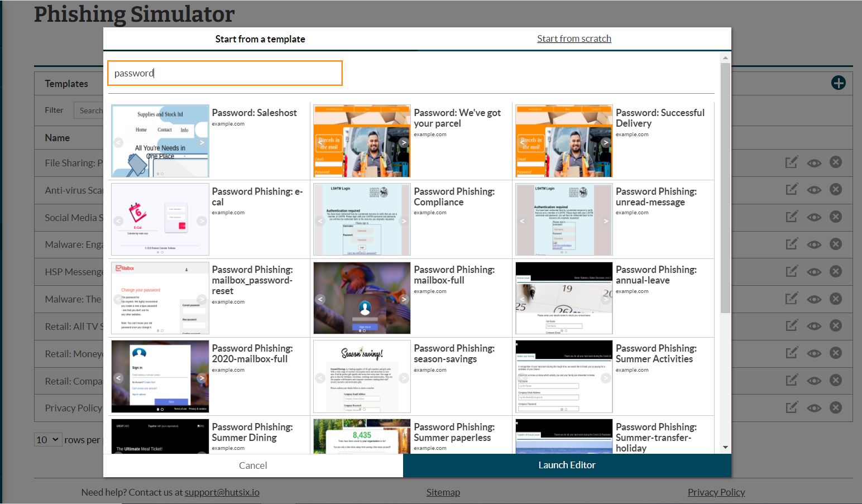862x504 pixels.
Task: Delete the Social Media template row
Action: tap(836, 217)
